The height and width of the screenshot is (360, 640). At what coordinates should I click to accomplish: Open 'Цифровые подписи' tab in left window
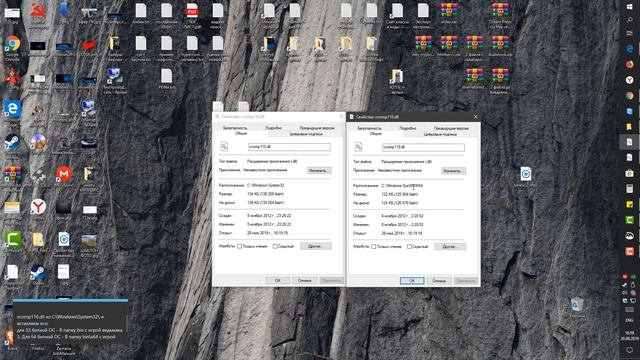click(306, 134)
